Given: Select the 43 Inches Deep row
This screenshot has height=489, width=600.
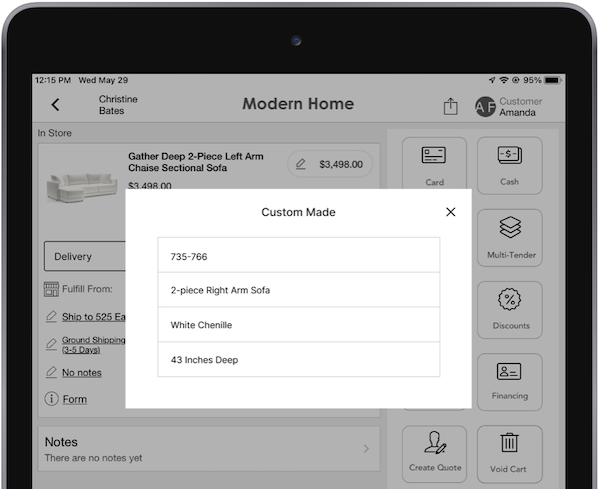Looking at the screenshot, I should click(298, 360).
